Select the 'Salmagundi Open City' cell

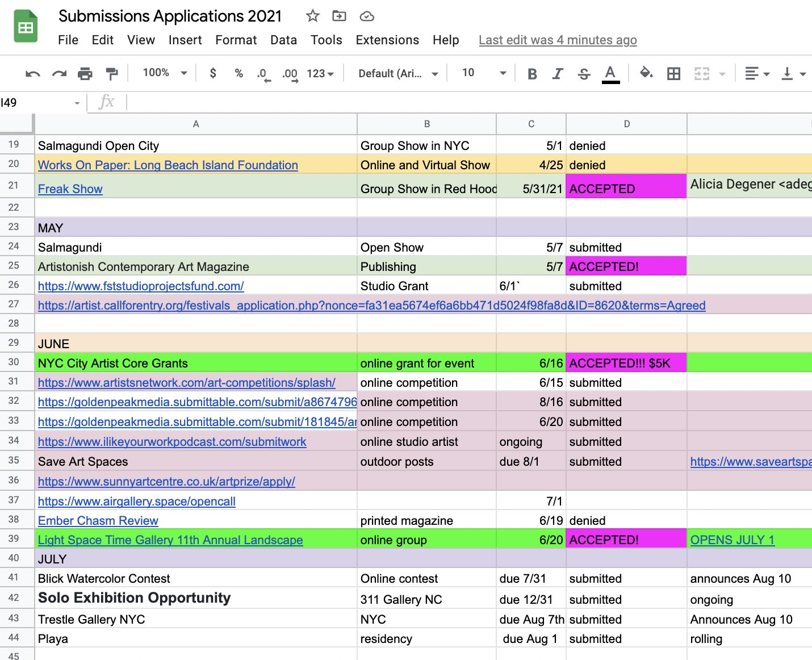point(196,145)
